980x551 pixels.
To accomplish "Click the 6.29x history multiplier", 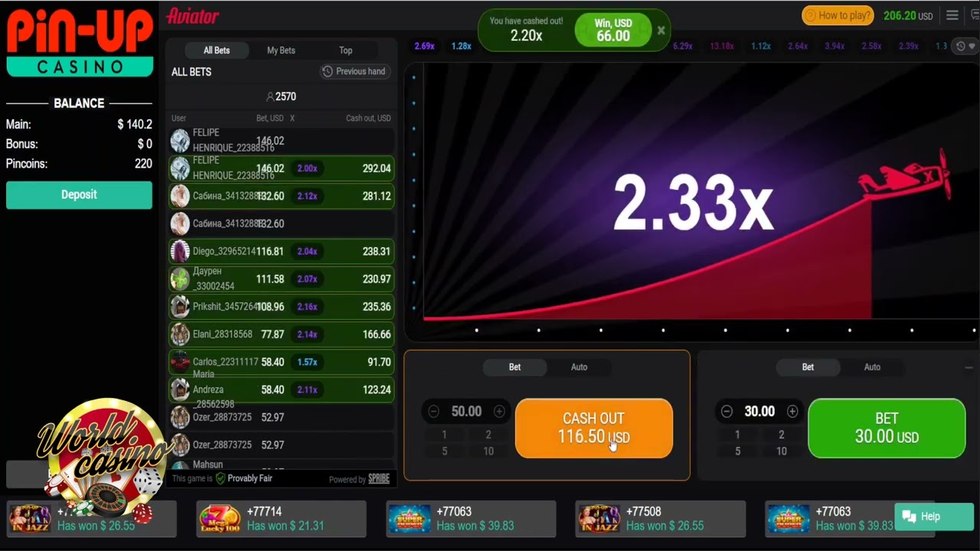I will (683, 47).
